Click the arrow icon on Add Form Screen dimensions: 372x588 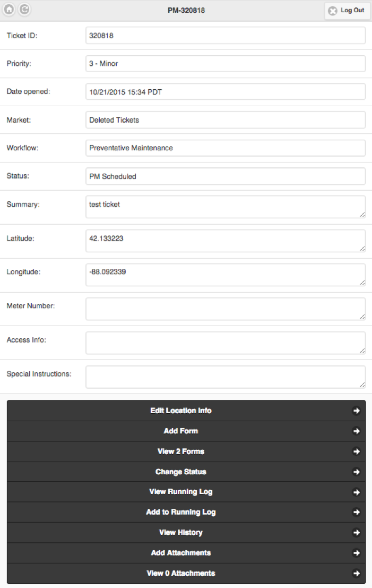pyautogui.click(x=357, y=431)
